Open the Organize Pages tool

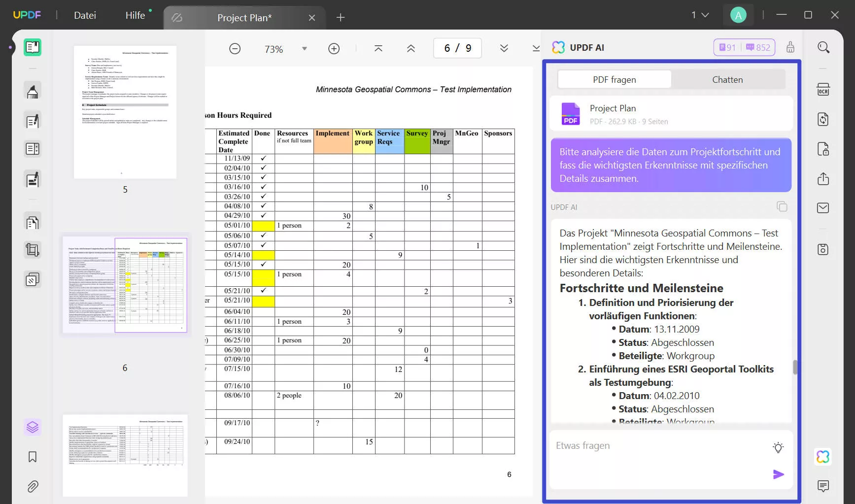tap(33, 223)
